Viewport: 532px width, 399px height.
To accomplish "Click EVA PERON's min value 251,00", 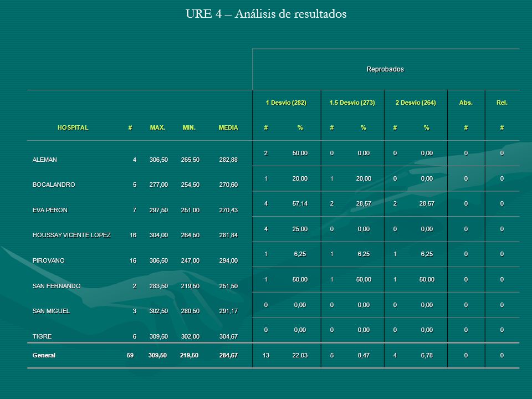I will [x=190, y=211].
